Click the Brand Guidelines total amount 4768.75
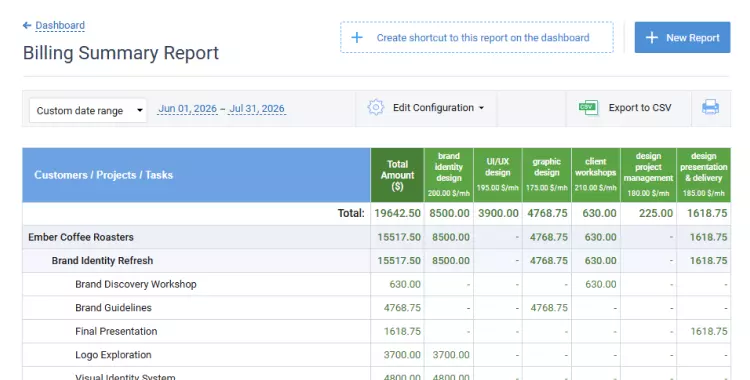 point(402,308)
